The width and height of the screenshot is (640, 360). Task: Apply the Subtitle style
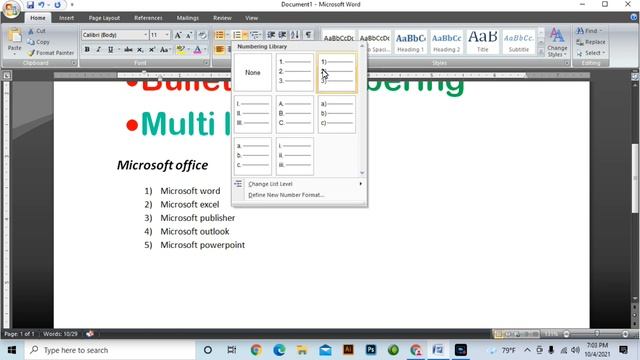[519, 42]
